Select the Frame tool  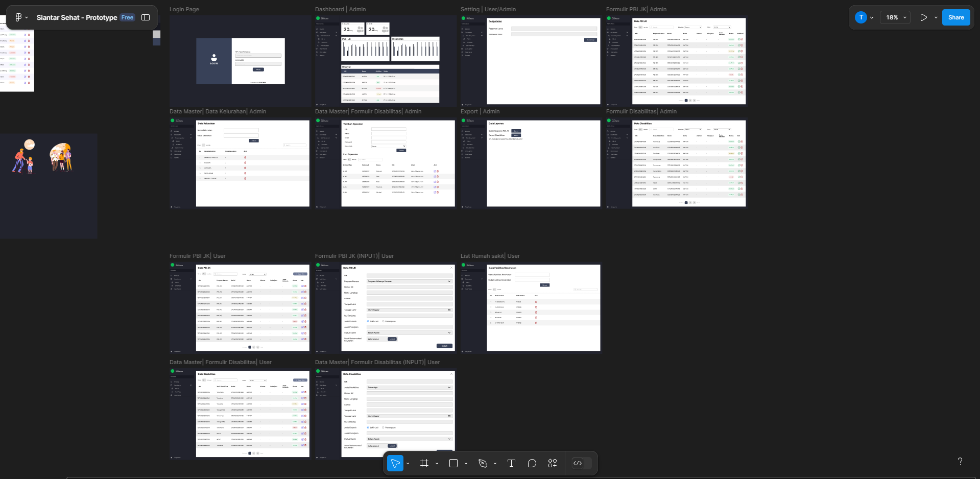coord(424,463)
